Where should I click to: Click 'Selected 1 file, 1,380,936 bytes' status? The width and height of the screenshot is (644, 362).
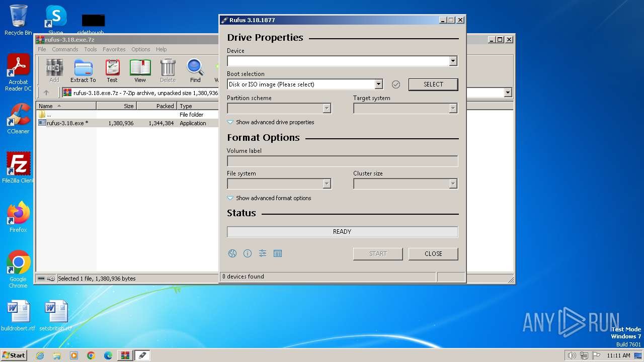click(97, 279)
